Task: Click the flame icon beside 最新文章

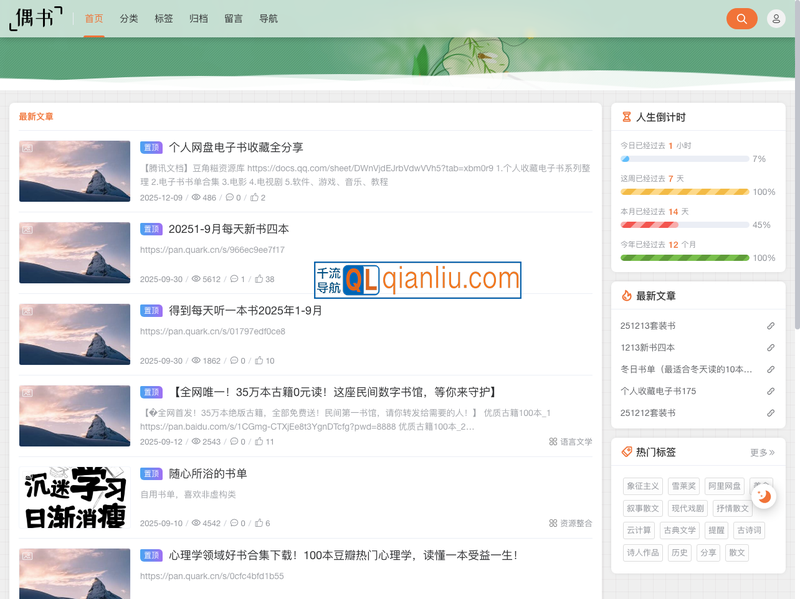Action: pos(627,296)
